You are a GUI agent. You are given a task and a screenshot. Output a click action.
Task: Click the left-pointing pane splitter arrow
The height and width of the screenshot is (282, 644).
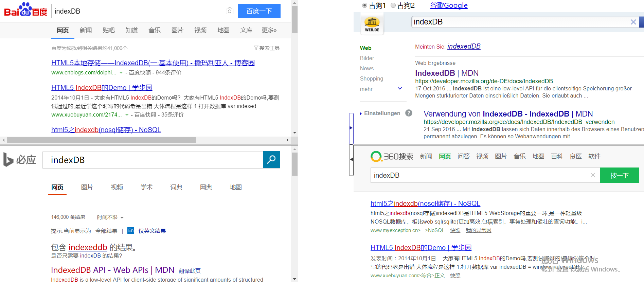pyautogui.click(x=351, y=159)
